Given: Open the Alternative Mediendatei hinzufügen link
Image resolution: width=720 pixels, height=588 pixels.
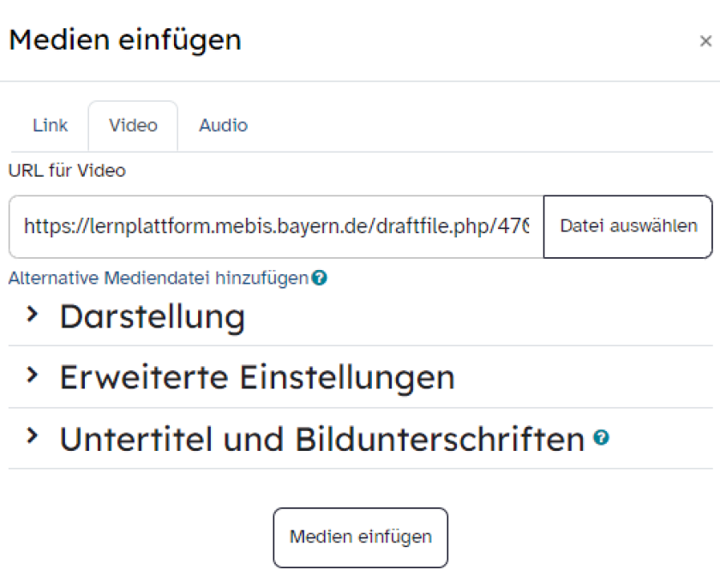Looking at the screenshot, I should (154, 278).
